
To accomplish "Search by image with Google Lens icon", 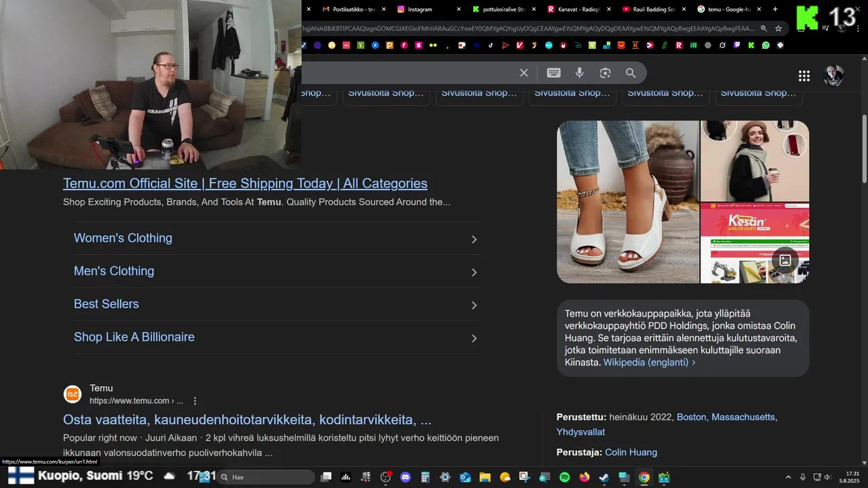I will click(x=605, y=73).
